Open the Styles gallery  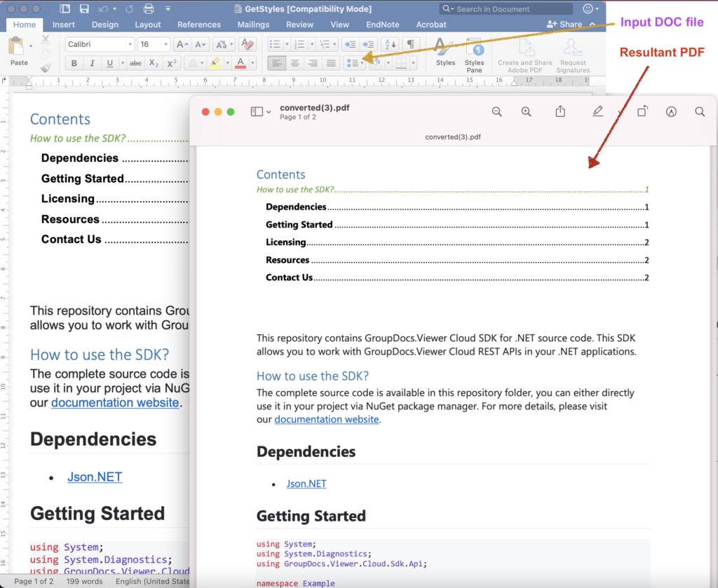point(445,52)
